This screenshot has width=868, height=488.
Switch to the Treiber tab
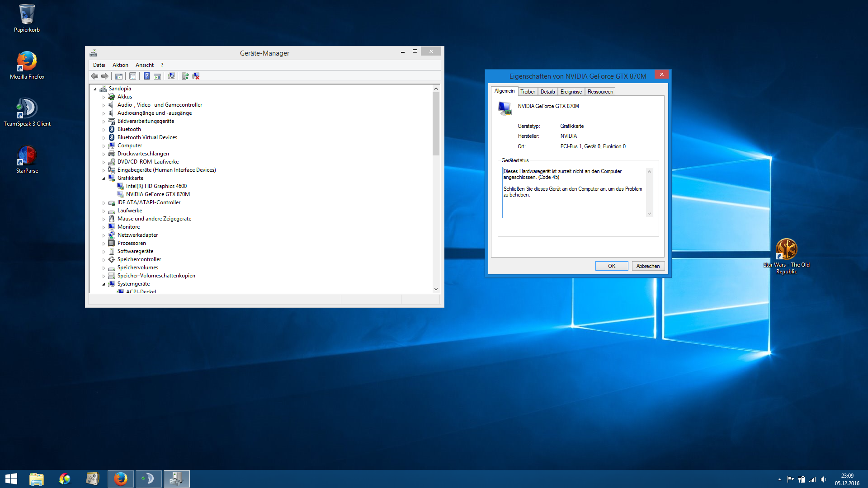[528, 92]
